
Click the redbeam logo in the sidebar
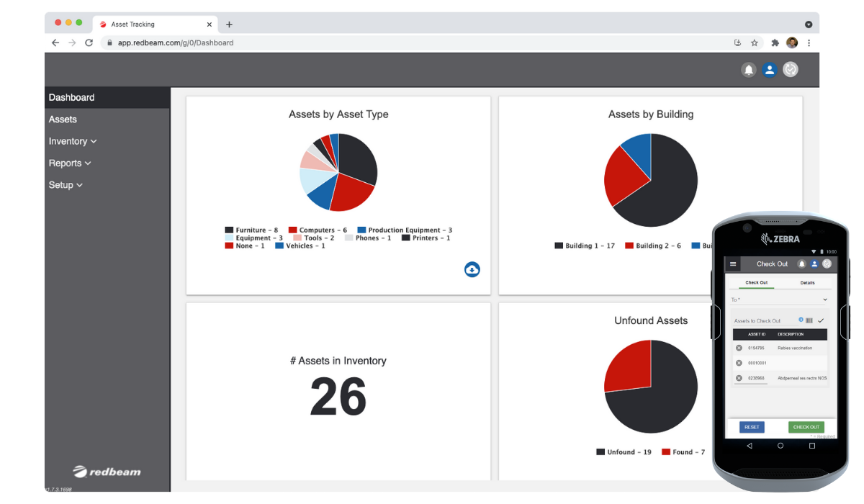[x=107, y=471]
